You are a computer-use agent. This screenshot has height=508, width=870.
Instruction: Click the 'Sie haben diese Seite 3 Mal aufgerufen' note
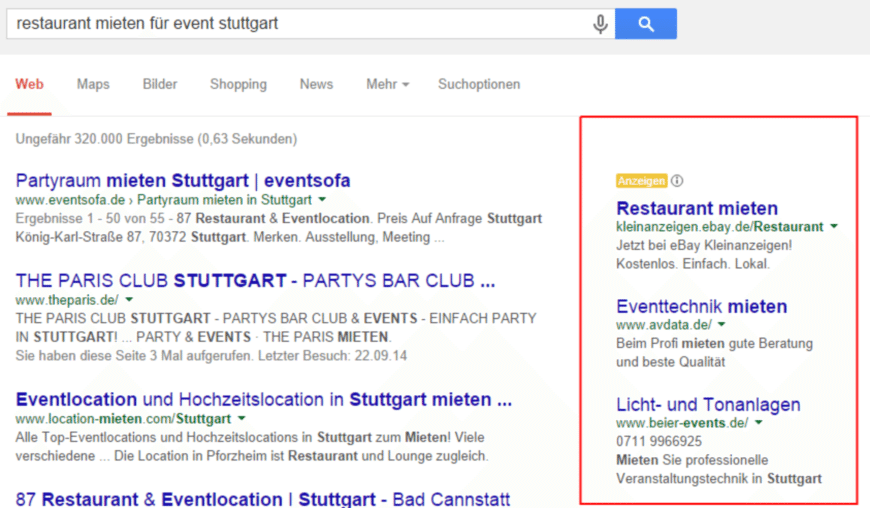[x=211, y=355]
